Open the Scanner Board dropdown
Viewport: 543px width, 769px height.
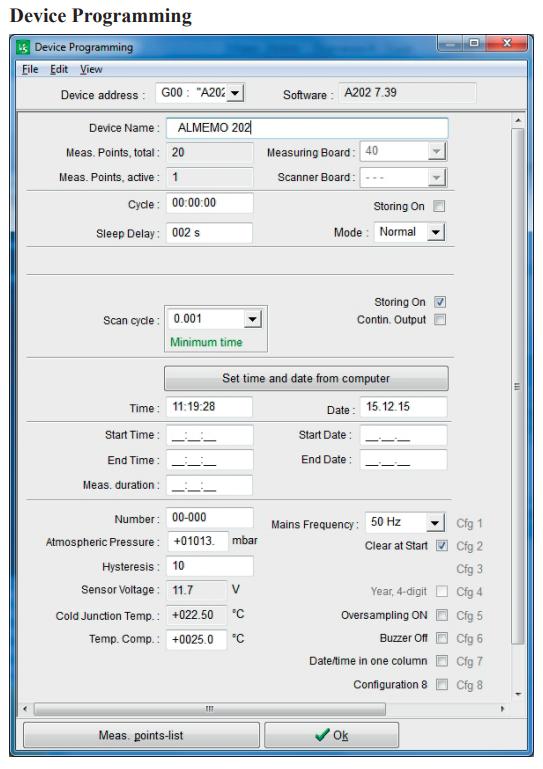[x=436, y=178]
